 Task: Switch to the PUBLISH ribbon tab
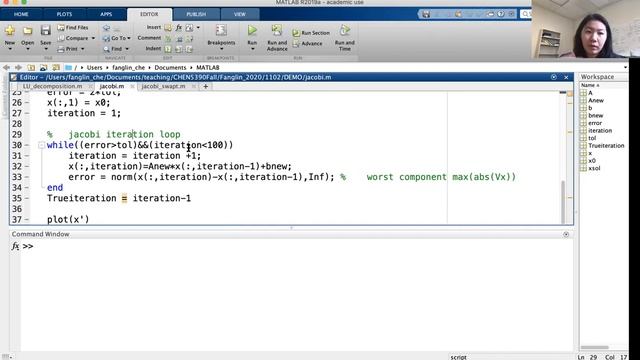196,14
